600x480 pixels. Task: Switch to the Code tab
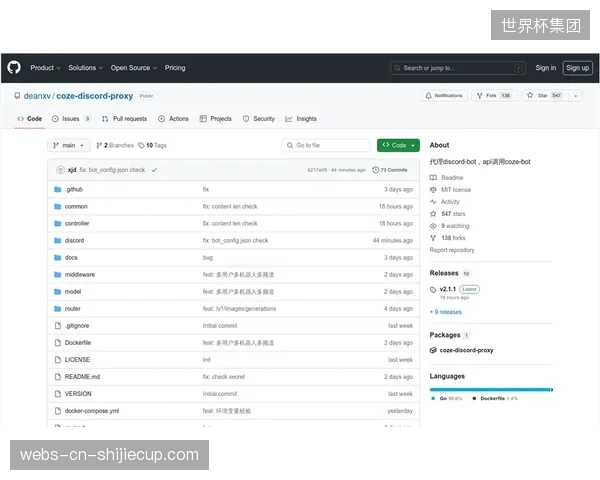29,119
